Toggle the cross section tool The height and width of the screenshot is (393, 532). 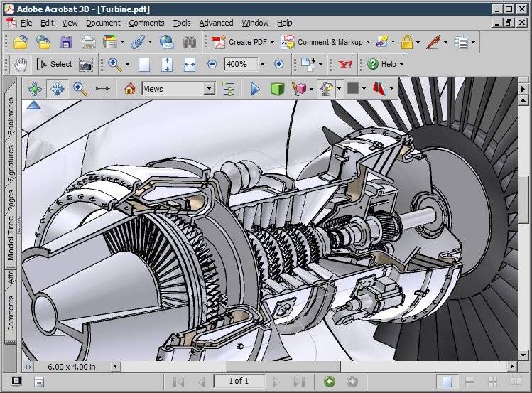(379, 89)
